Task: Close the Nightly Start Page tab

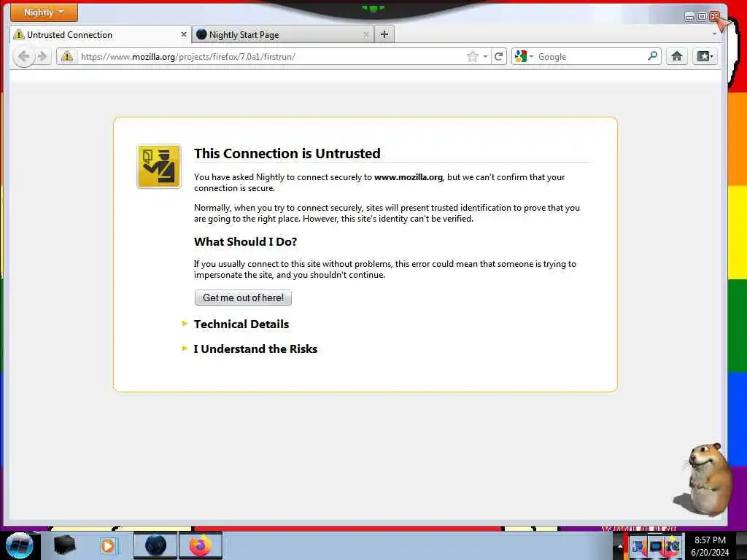Action: point(366,34)
